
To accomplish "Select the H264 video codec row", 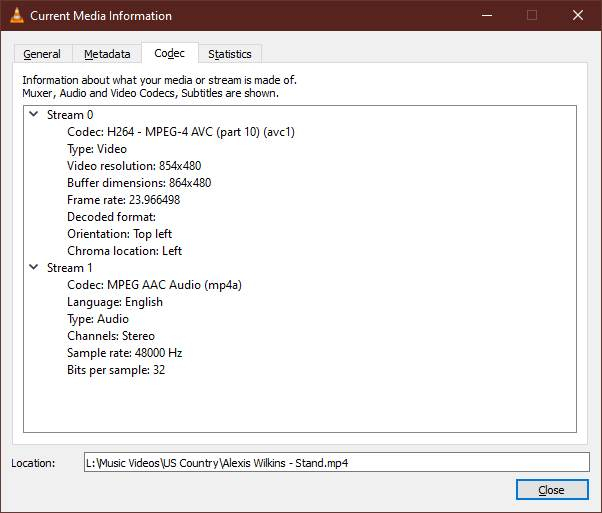I will click(x=180, y=132).
